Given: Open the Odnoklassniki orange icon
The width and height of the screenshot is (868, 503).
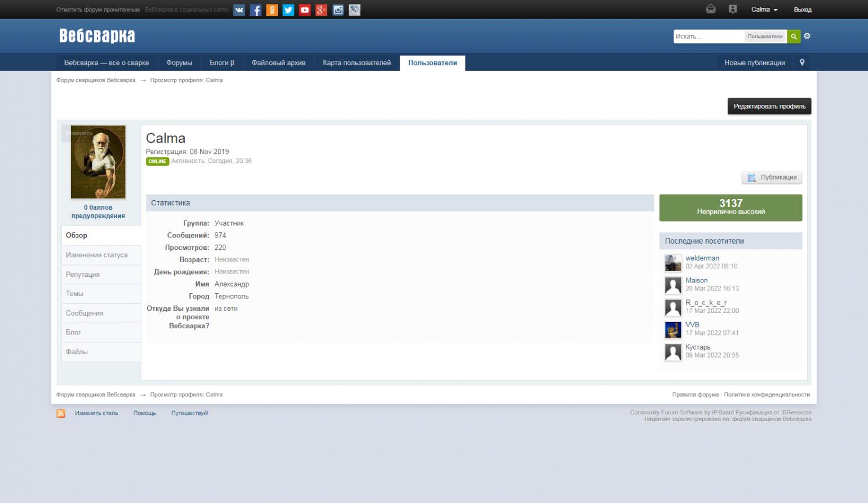Looking at the screenshot, I should coord(272,10).
